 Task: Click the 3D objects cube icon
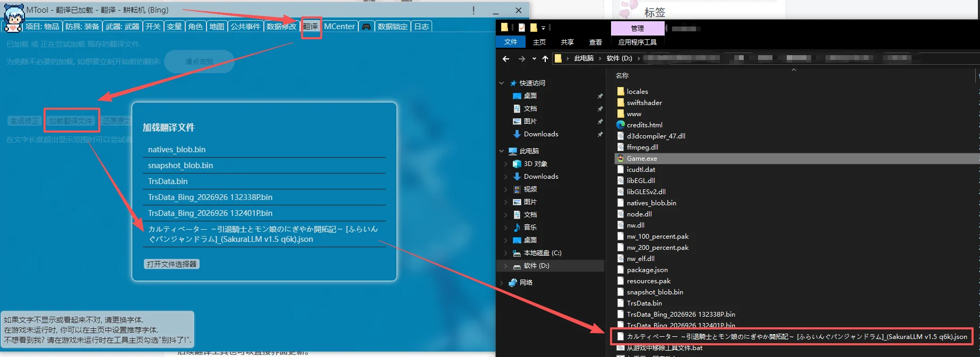[517, 163]
